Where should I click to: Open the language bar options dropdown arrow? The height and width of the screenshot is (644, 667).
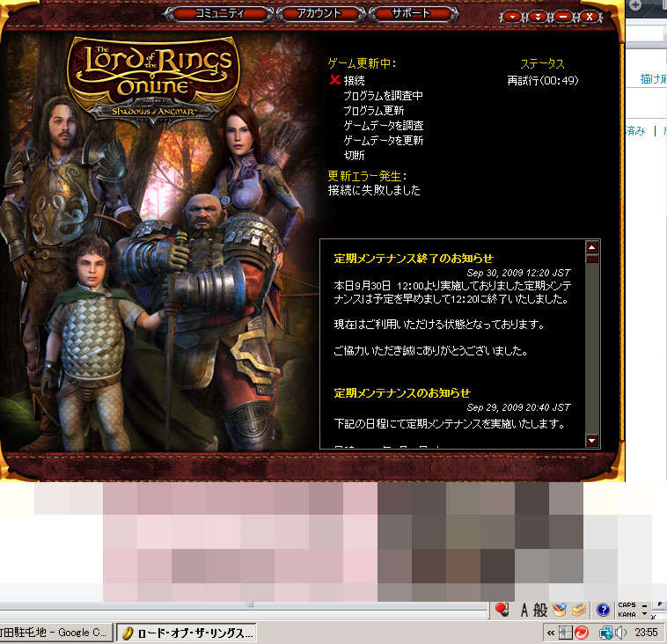click(x=644, y=614)
